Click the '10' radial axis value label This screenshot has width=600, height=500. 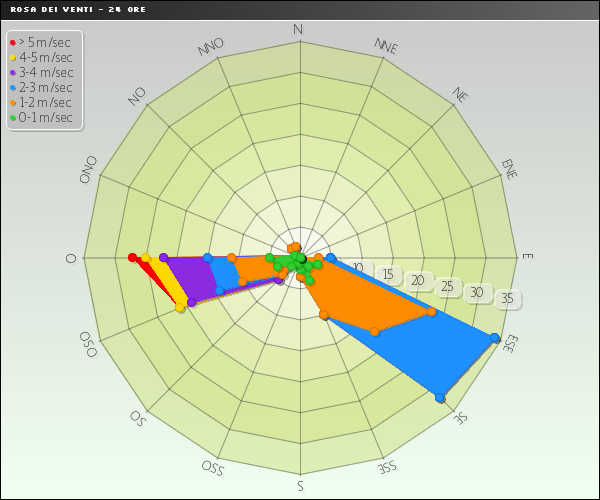[x=358, y=268]
